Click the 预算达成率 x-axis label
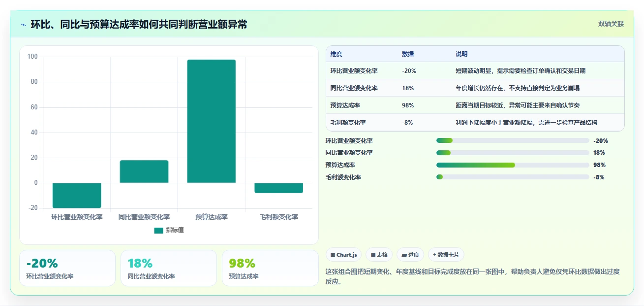 [212, 217]
